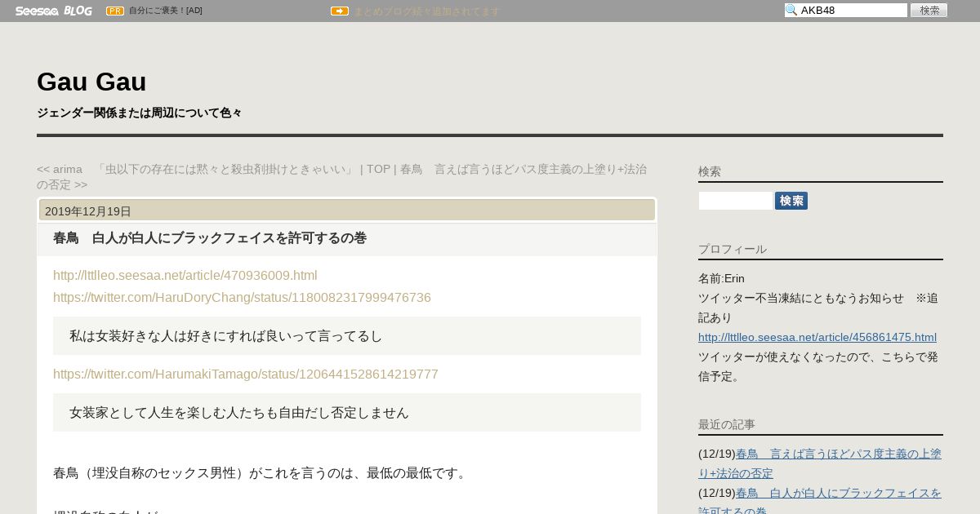Screen dimensions: 980x514
Task: Go to previous article link starting with arima
Action: (x=197, y=169)
